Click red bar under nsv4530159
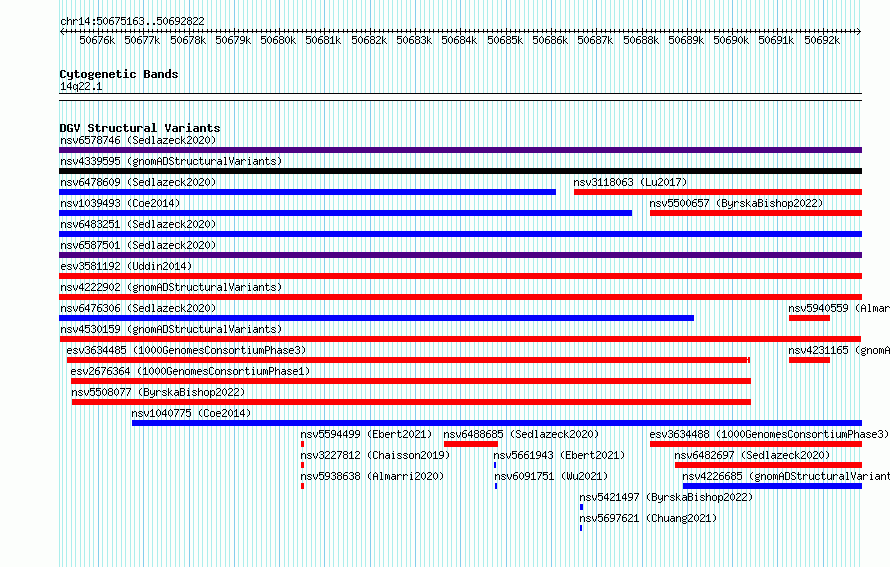The width and height of the screenshot is (890, 567). pos(460,339)
